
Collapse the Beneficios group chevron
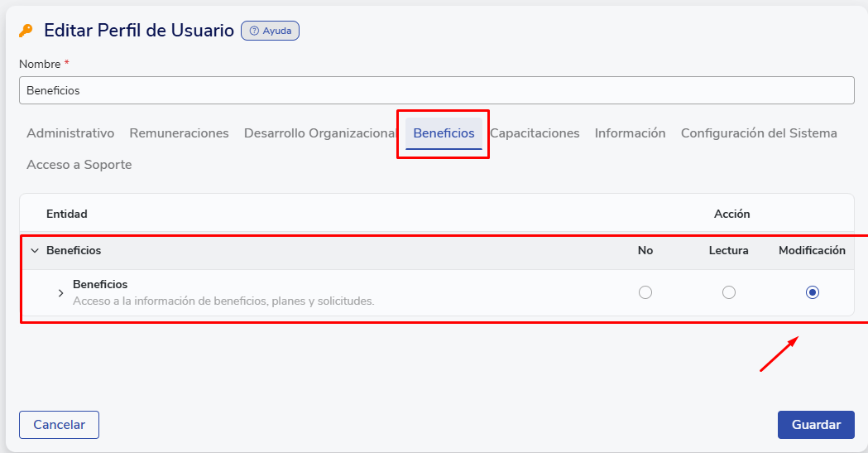click(35, 250)
